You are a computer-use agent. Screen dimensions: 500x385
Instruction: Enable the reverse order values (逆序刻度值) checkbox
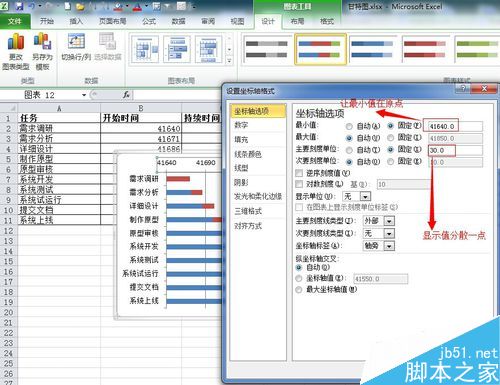[x=299, y=173]
